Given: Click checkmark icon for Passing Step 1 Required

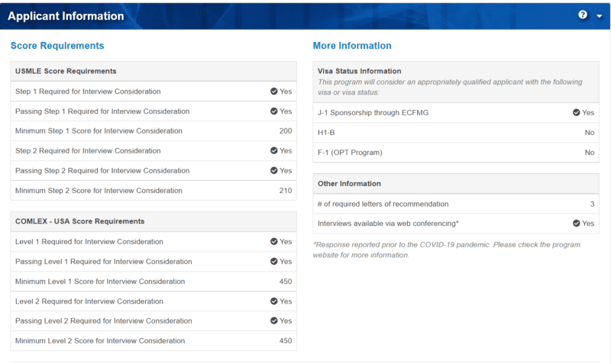Looking at the screenshot, I should point(273,111).
